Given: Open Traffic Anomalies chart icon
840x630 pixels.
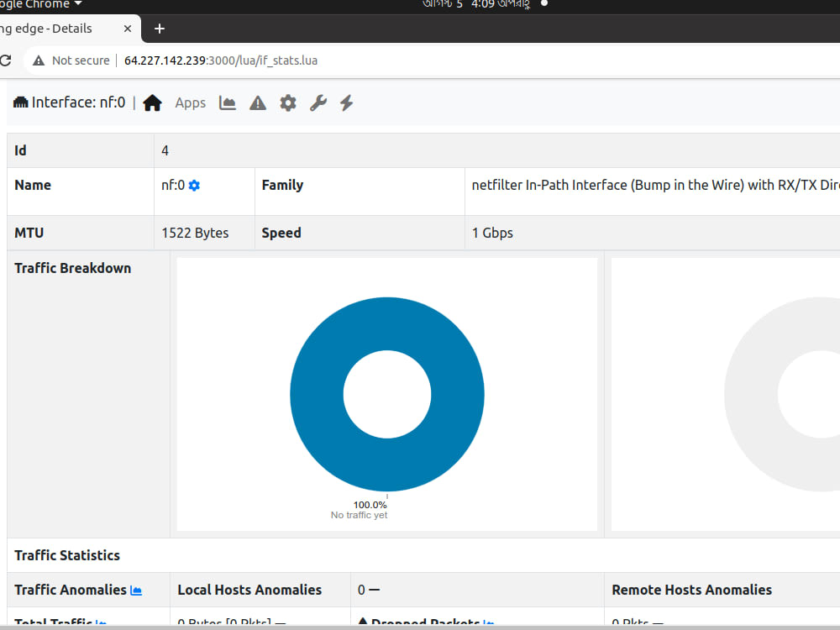Looking at the screenshot, I should click(136, 591).
